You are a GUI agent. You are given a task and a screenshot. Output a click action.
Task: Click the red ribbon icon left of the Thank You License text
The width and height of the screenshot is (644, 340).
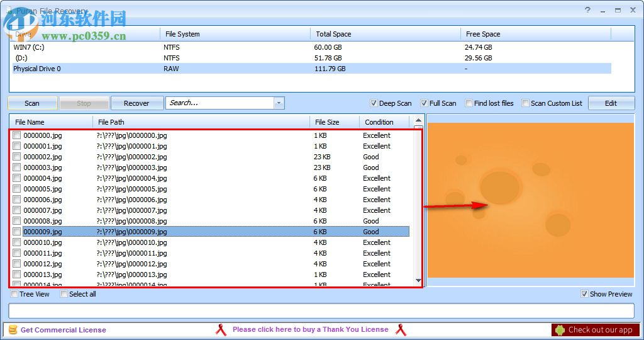(221, 330)
